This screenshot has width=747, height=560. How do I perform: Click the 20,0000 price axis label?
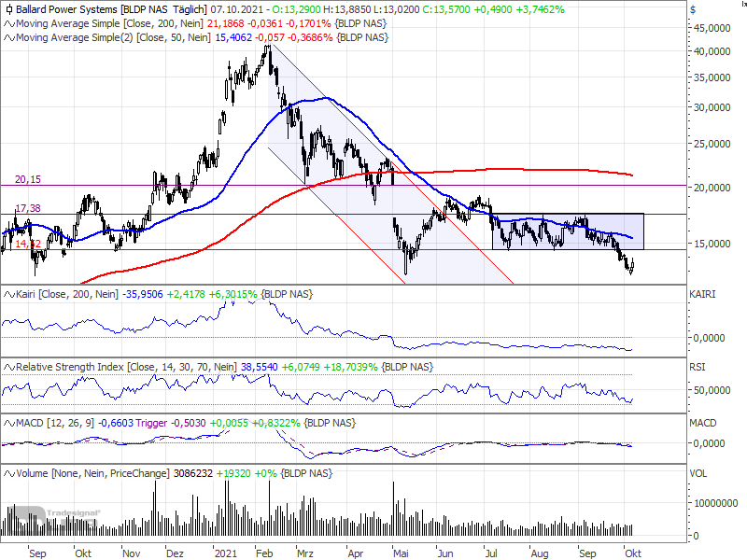point(712,188)
